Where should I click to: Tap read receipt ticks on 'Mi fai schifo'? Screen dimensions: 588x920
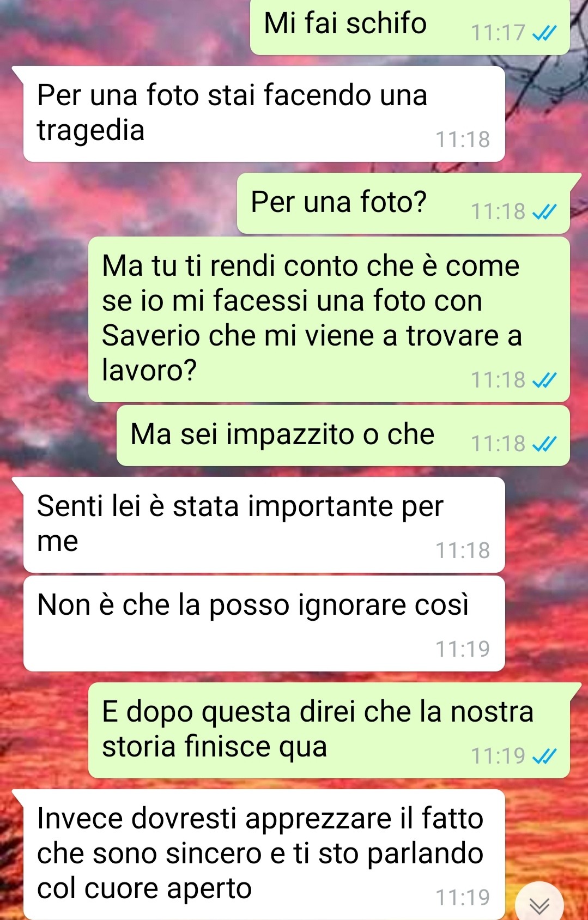[x=544, y=34]
